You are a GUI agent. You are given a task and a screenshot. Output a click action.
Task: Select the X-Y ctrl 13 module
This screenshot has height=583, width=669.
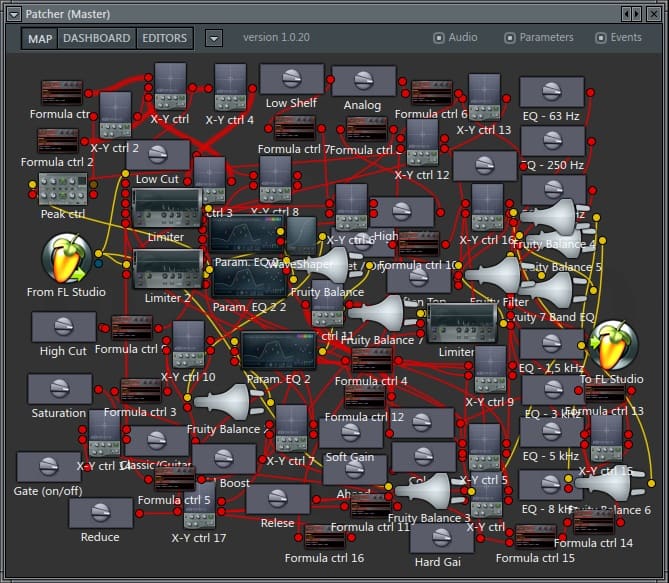point(484,97)
